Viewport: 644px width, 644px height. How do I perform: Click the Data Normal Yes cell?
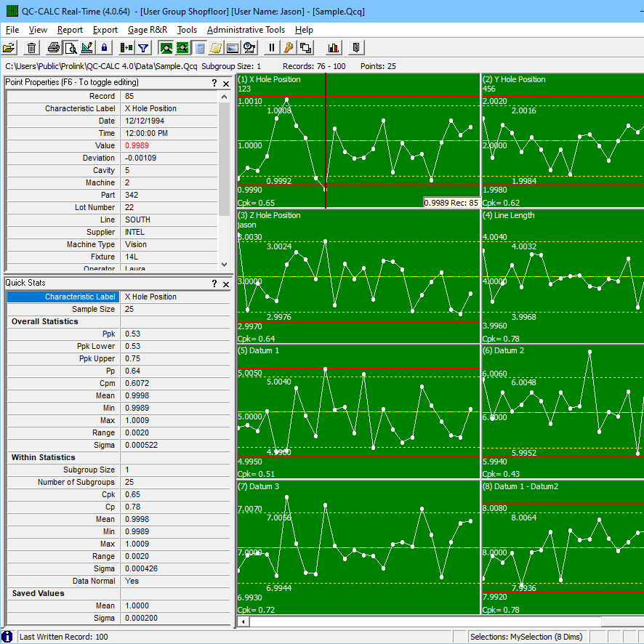pos(175,581)
